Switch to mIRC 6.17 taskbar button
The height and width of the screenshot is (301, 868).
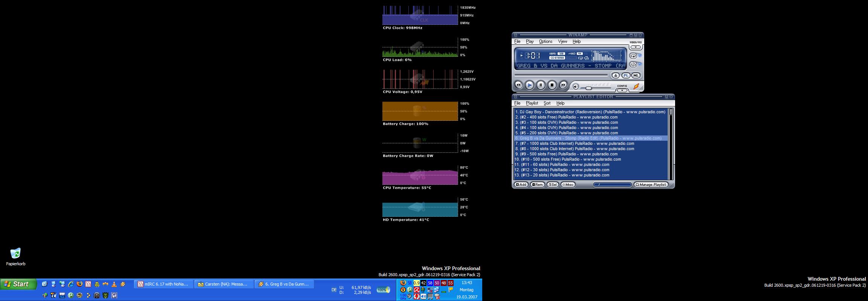pos(164,284)
